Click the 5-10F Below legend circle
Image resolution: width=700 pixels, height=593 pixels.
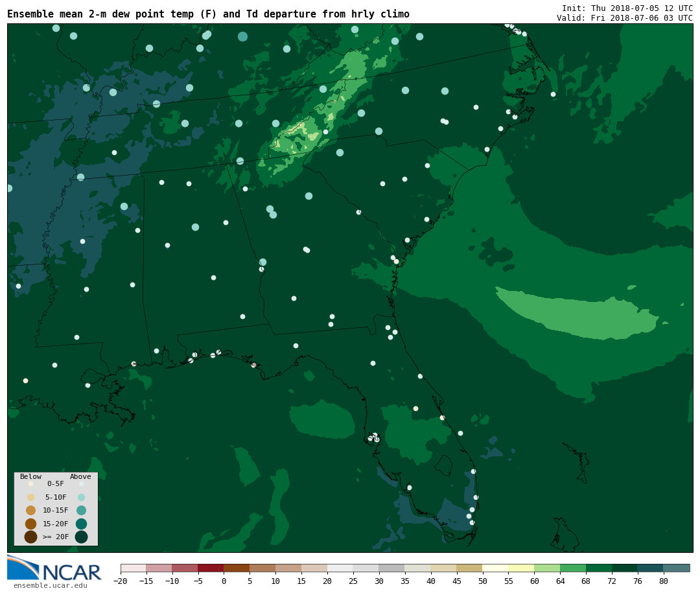click(x=31, y=497)
